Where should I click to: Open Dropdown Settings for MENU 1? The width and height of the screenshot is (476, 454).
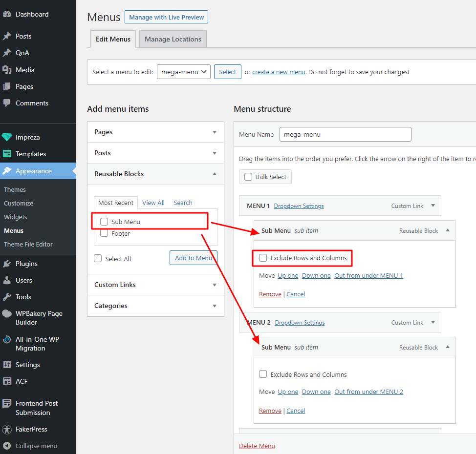299,206
